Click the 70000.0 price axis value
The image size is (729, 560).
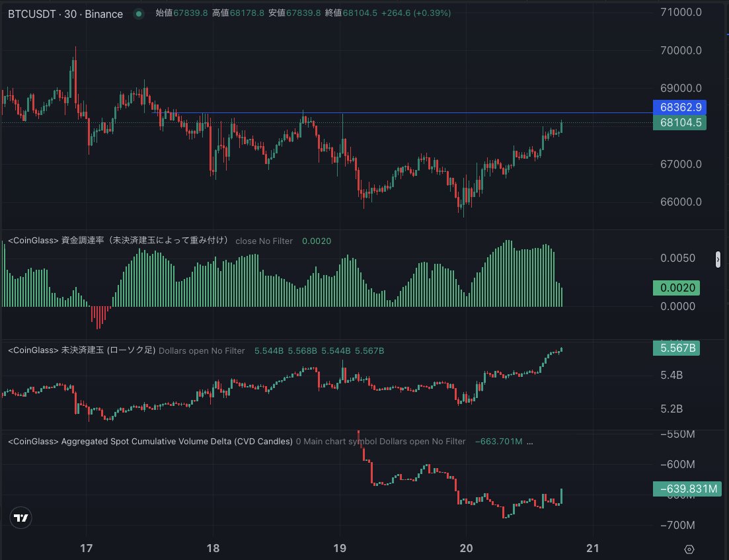681,50
